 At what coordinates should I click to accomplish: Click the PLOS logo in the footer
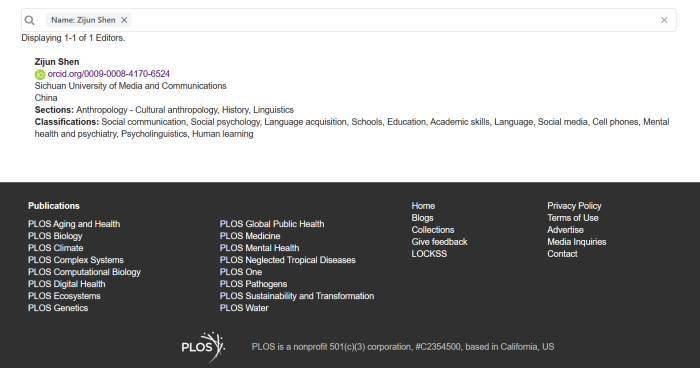(x=203, y=347)
